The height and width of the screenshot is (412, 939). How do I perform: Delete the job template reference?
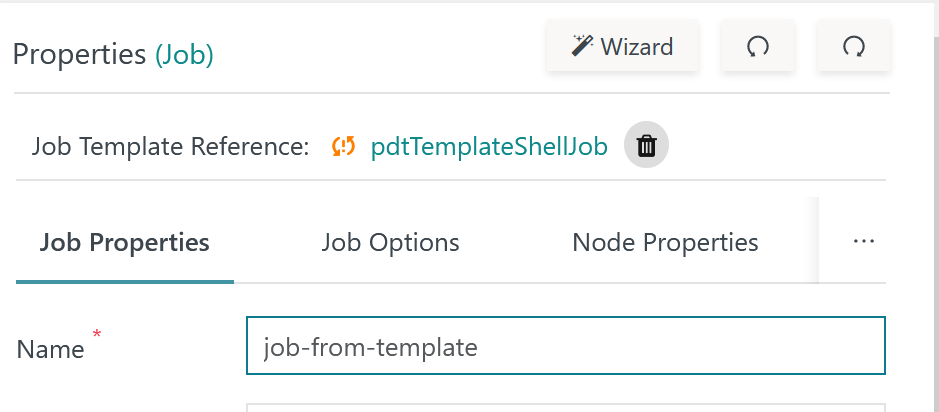pyautogui.click(x=646, y=145)
